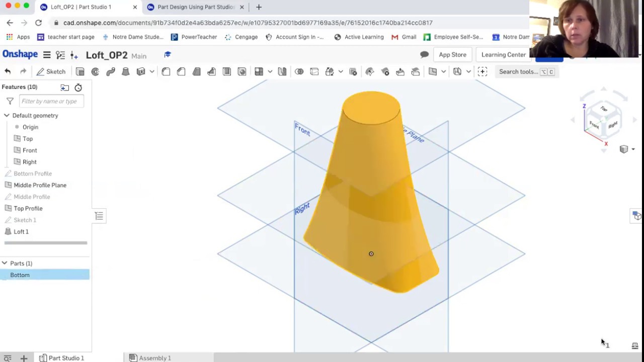Image resolution: width=644 pixels, height=362 pixels.
Task: Collapse the Default geometry group
Action: pyautogui.click(x=7, y=116)
